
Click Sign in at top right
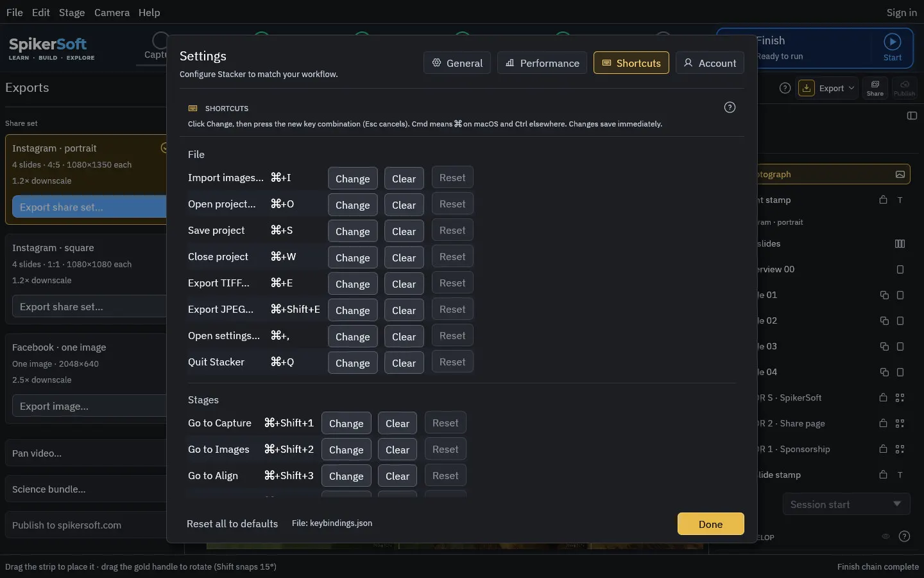pyautogui.click(x=902, y=12)
